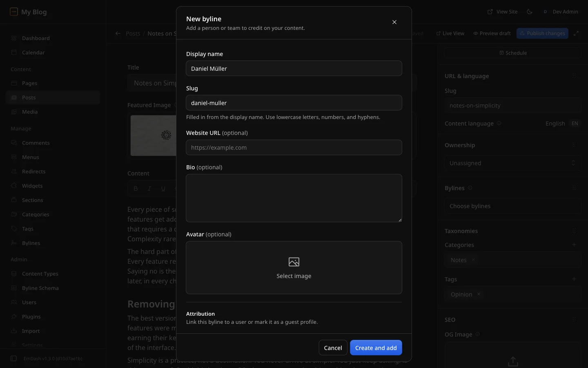
Task: Toggle dark mode moon icon
Action: click(530, 11)
